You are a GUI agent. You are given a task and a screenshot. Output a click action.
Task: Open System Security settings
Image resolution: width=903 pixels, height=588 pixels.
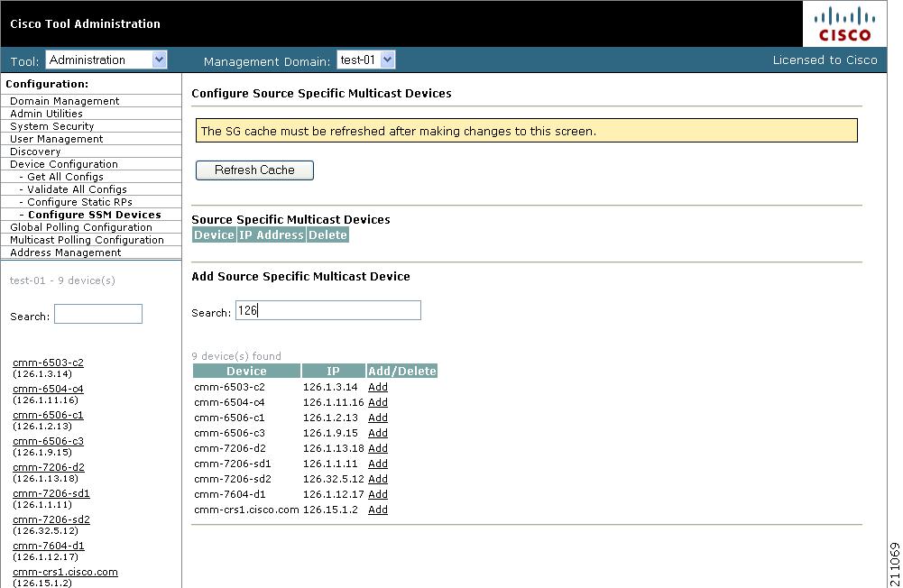click(x=49, y=125)
